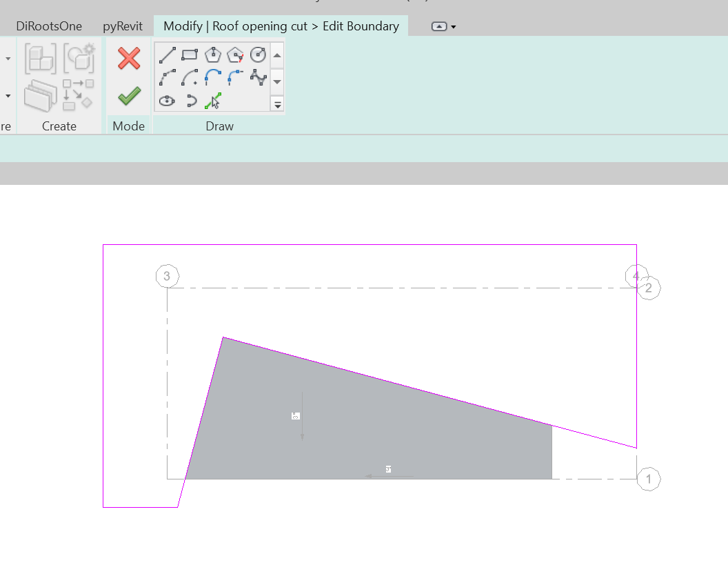Finish the edit with the green check
728x574 pixels.
[128, 97]
